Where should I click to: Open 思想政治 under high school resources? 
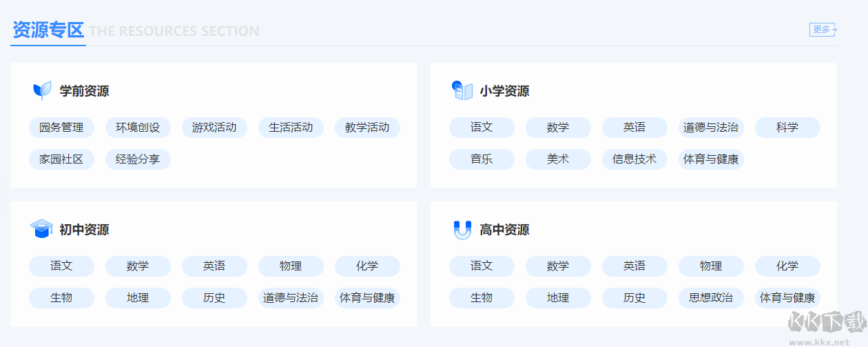[711, 298]
